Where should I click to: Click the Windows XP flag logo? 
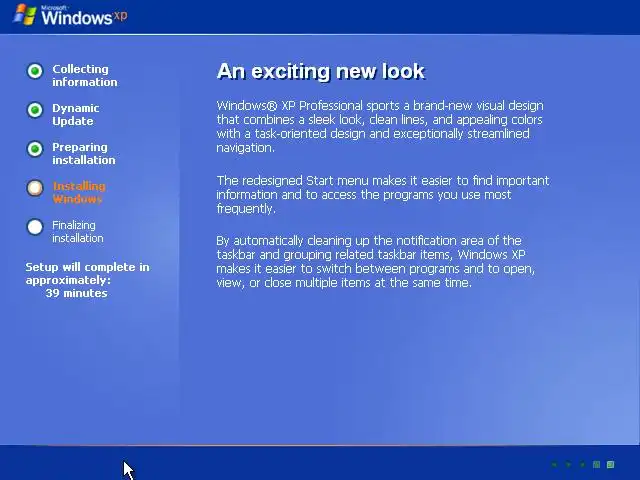[25, 15]
